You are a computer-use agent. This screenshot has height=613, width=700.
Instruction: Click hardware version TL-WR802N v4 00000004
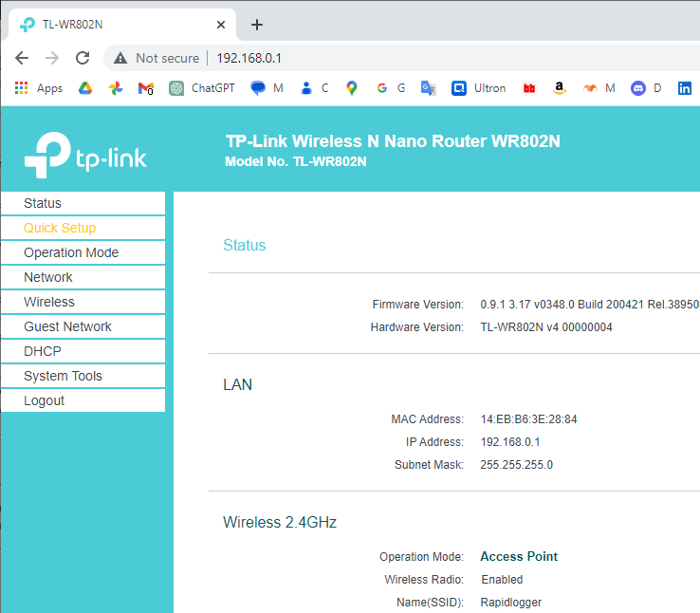coord(546,327)
